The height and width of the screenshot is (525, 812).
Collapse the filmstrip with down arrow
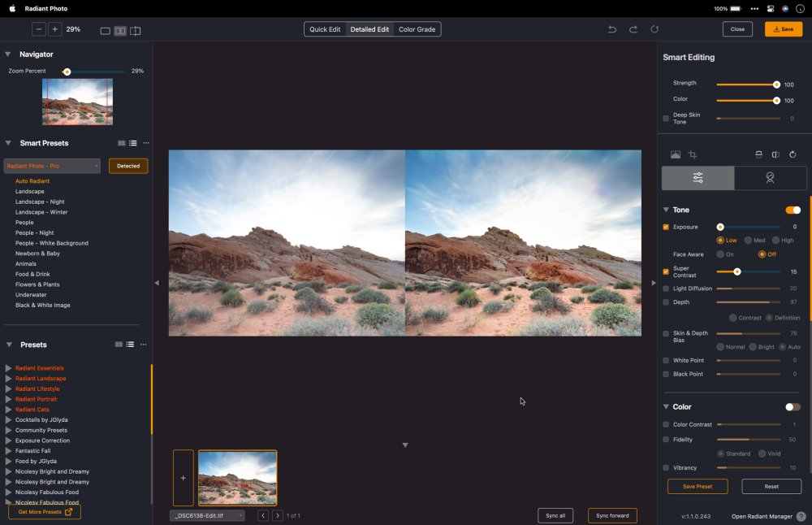click(x=405, y=445)
